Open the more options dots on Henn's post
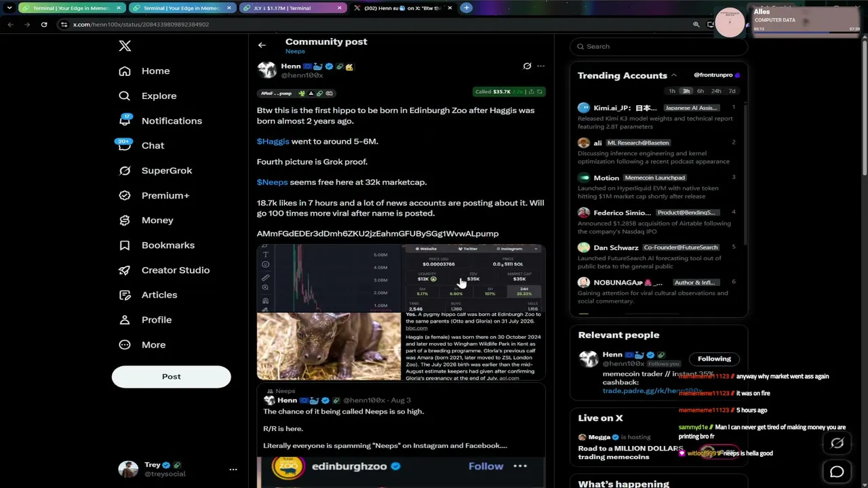Image resolution: width=868 pixels, height=488 pixels. (x=540, y=66)
